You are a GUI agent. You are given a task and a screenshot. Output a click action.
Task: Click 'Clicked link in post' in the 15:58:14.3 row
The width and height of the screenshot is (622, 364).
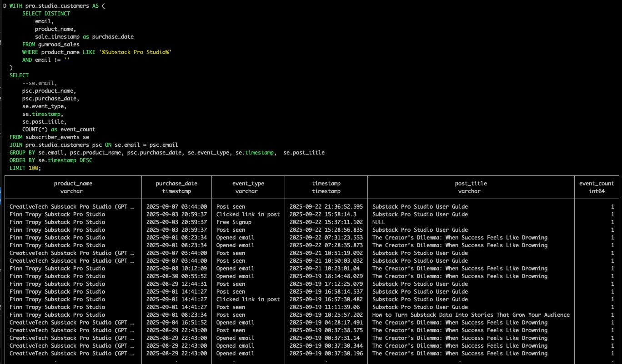click(x=248, y=214)
